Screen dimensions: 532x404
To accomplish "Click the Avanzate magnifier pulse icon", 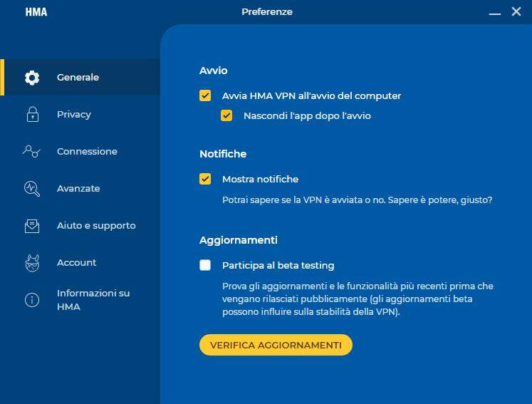I will pyautogui.click(x=32, y=189).
